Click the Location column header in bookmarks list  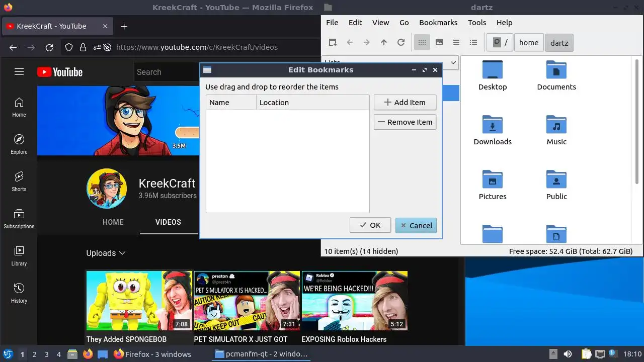pos(313,103)
